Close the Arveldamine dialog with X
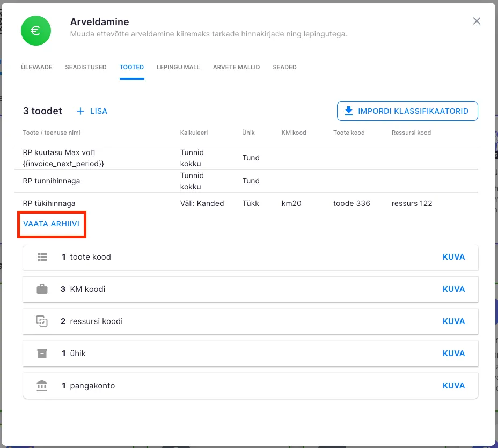This screenshot has height=448, width=498. click(477, 21)
